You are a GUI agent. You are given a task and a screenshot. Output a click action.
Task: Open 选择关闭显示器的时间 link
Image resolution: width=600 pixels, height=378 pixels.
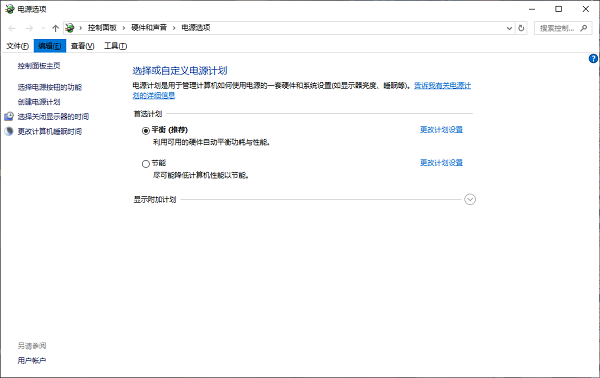(x=53, y=116)
